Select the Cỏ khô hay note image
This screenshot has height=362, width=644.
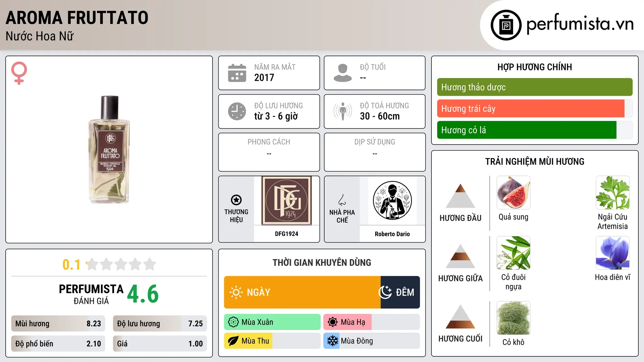[514, 318]
